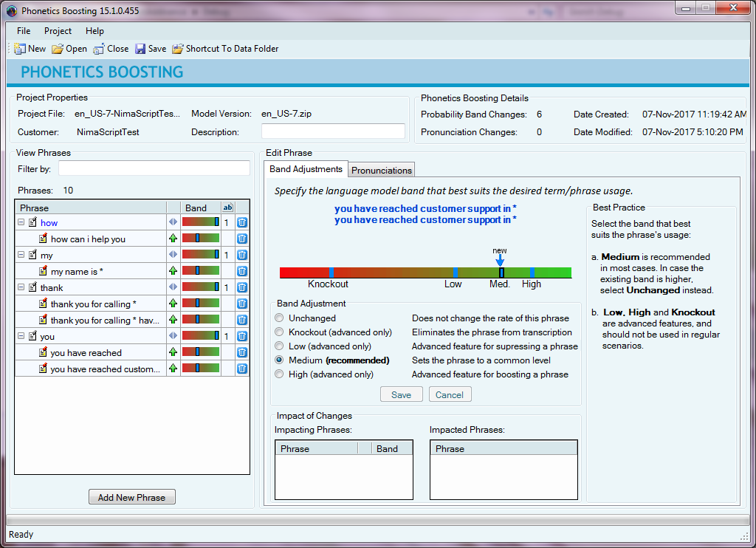This screenshot has height=548, width=756.
Task: Click green up arrow for 'you have reached'
Action: tap(173, 352)
